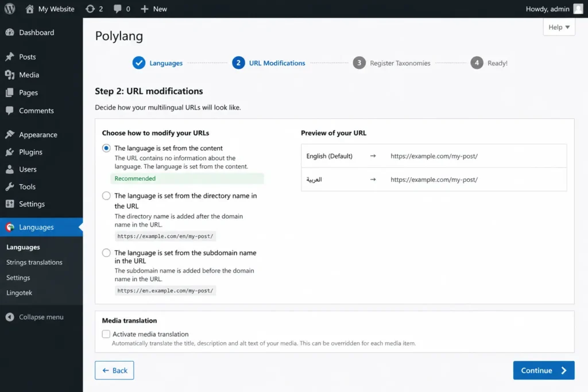Click Ready! step label

pyautogui.click(x=497, y=63)
